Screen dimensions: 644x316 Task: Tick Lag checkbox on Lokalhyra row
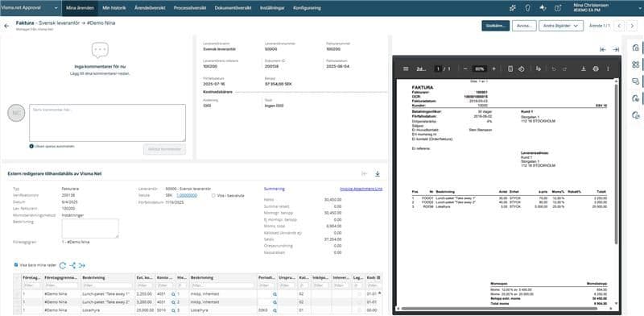[x=359, y=310]
